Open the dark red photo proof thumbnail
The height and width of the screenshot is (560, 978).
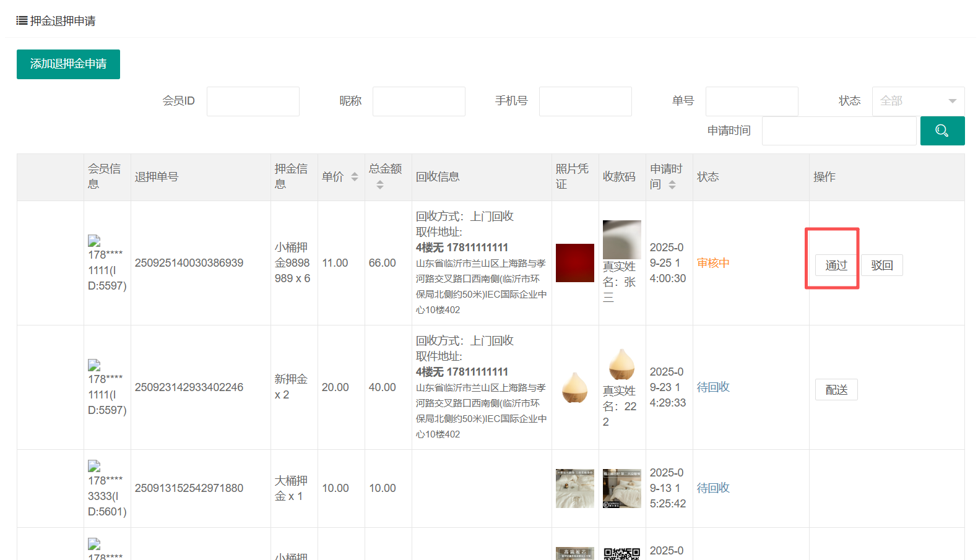[574, 263]
